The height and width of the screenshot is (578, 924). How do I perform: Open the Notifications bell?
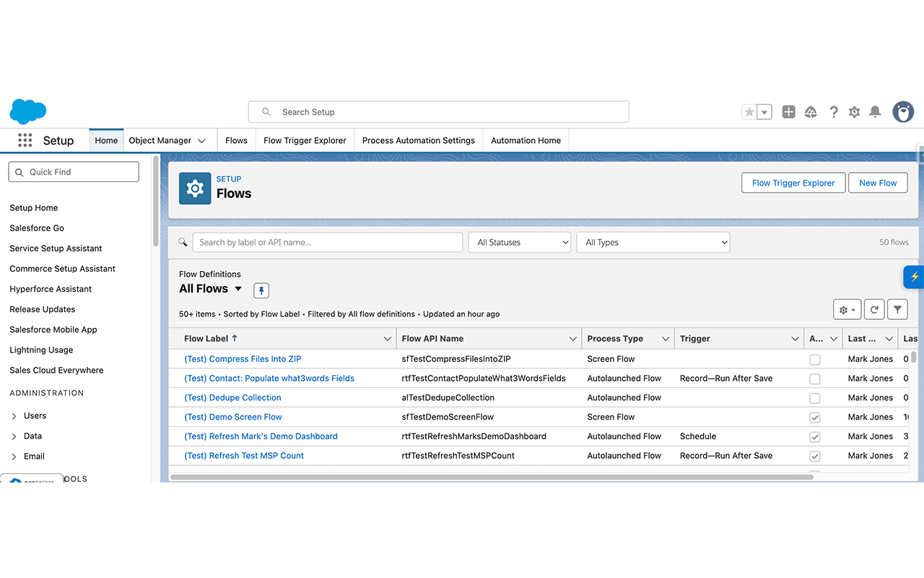(x=875, y=112)
